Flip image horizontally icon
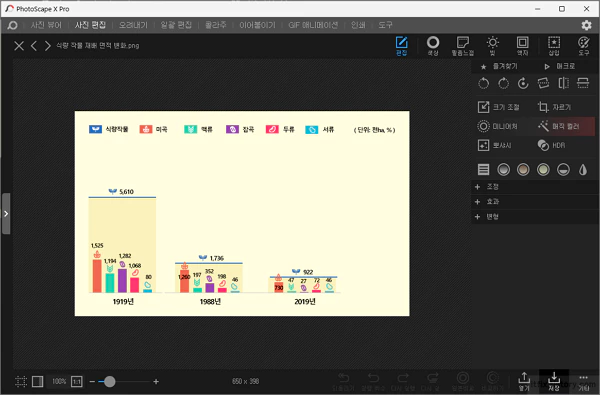 (563, 83)
